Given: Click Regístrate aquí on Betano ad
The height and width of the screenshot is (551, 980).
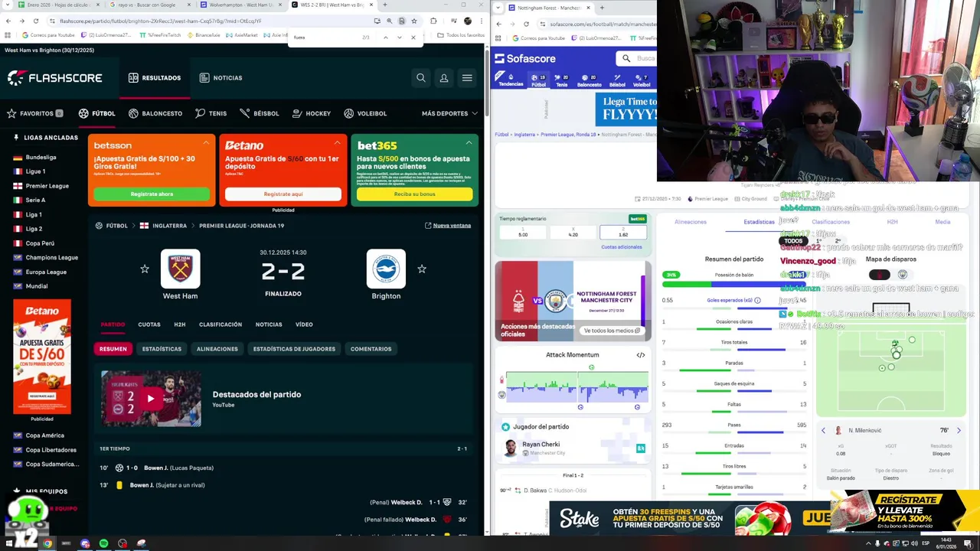Looking at the screenshot, I should (283, 194).
